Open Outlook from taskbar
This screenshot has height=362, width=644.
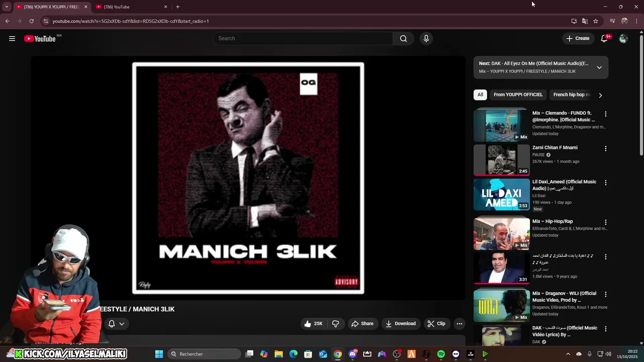coord(323,354)
